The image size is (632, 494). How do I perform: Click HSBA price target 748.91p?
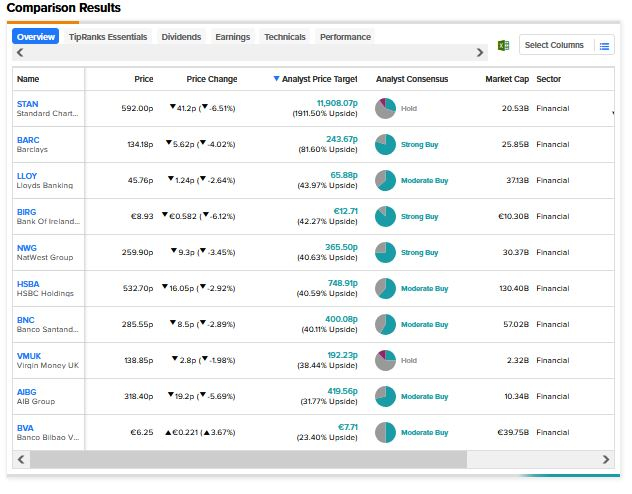point(343,283)
